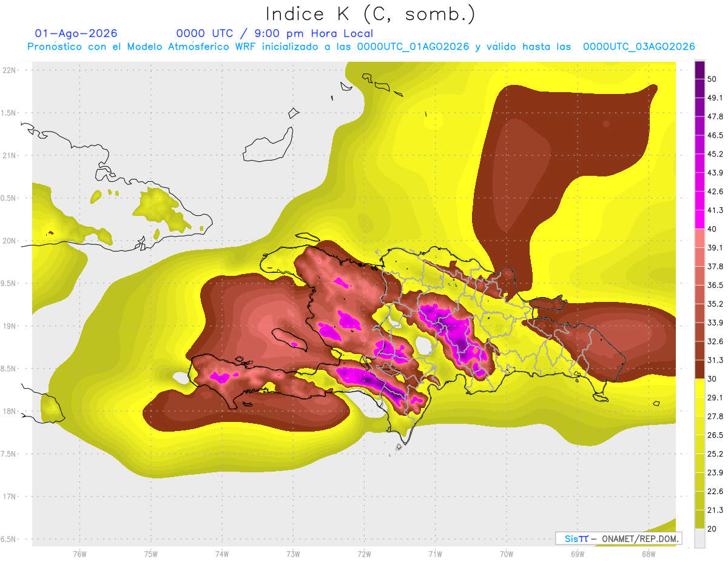Click the legend value '36.5'
The image size is (728, 562).
[715, 286]
